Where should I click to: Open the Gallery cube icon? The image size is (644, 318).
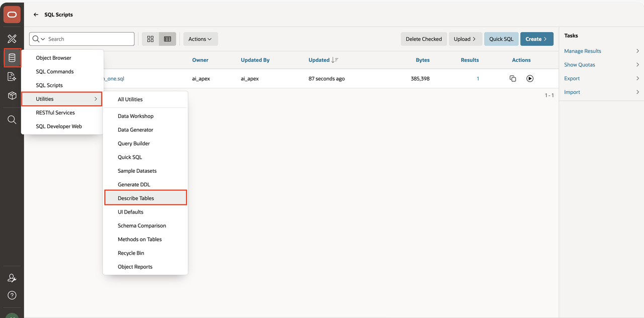pos(12,96)
